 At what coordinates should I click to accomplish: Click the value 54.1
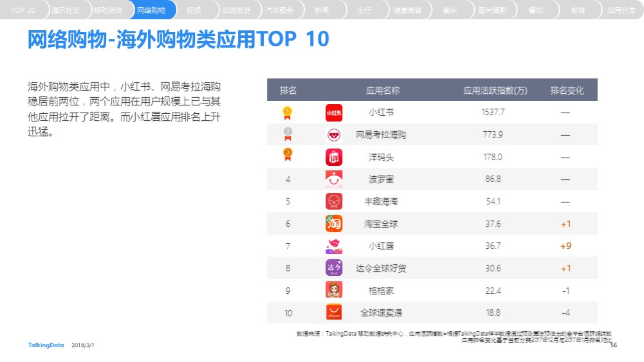(x=493, y=201)
